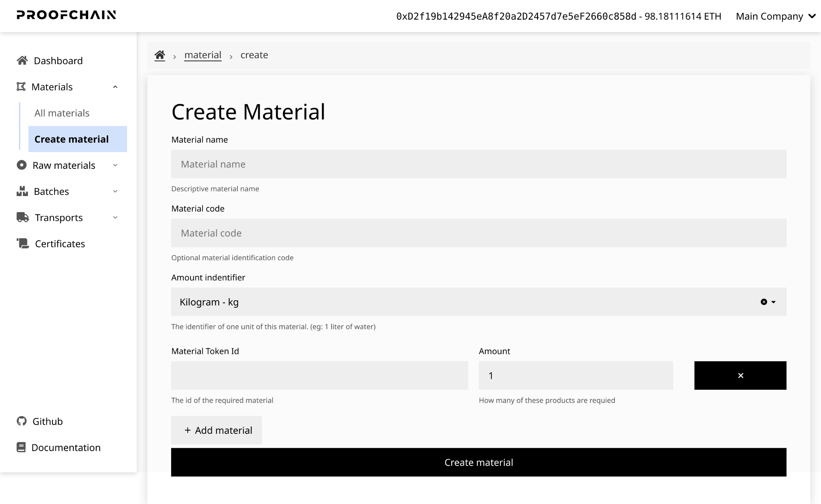Clear the Kilogram unit selection
Screen dimensions: 821x504
[764, 302]
